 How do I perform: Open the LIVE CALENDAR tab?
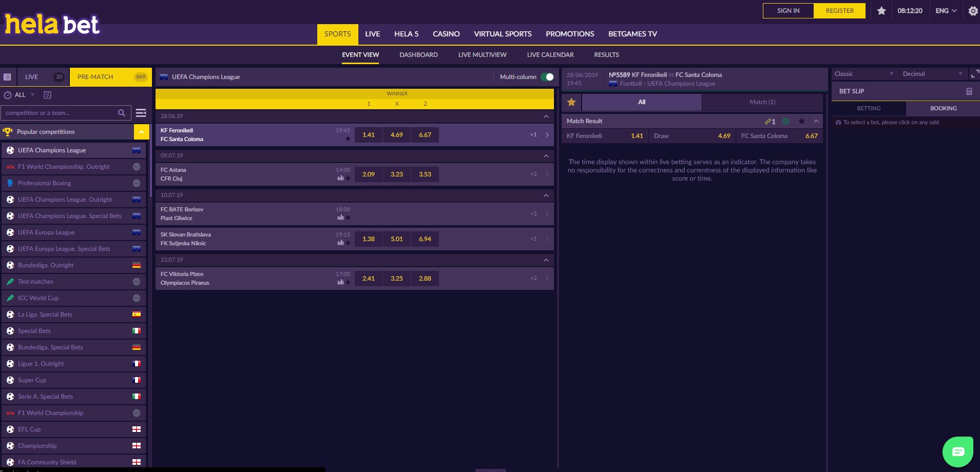(x=550, y=55)
